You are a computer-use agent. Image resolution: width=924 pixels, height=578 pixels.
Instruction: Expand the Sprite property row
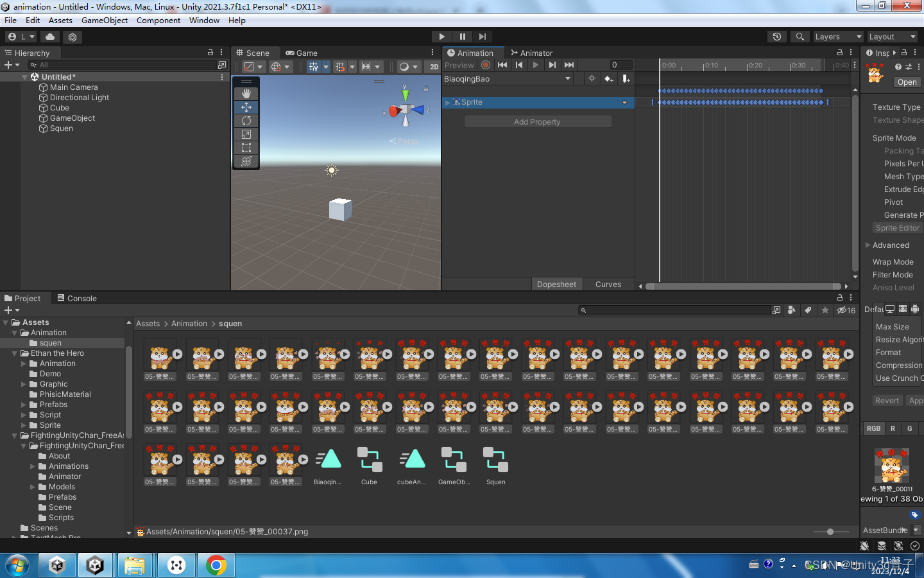448,102
